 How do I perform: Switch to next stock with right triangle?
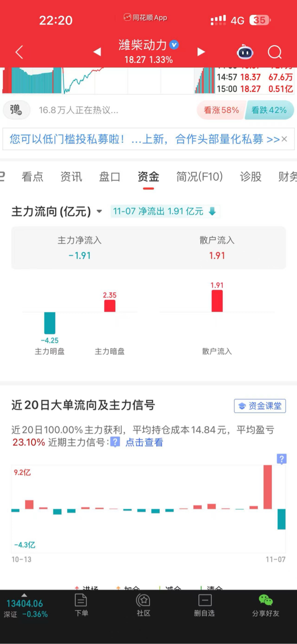coord(201,52)
